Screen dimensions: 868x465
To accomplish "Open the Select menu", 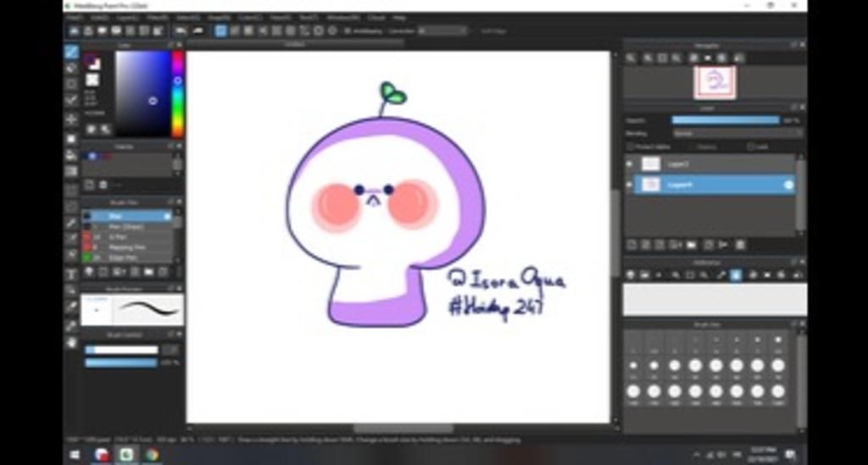I will coord(188,18).
